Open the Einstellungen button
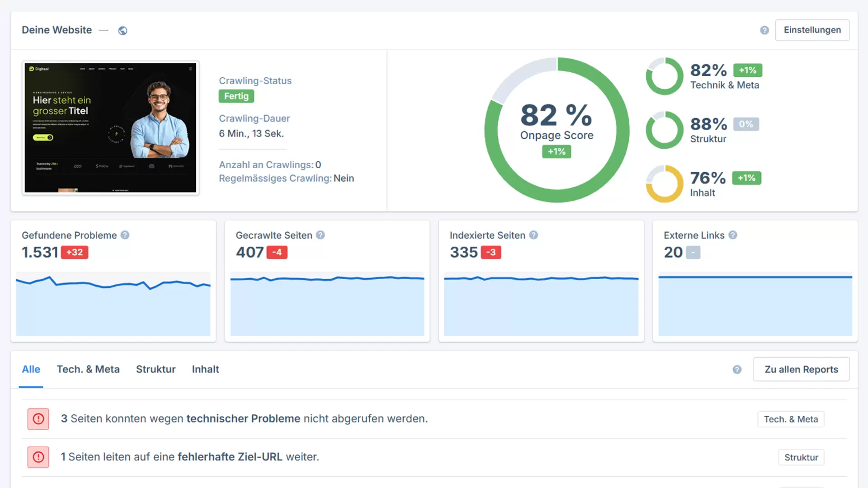868x488 pixels. click(812, 30)
